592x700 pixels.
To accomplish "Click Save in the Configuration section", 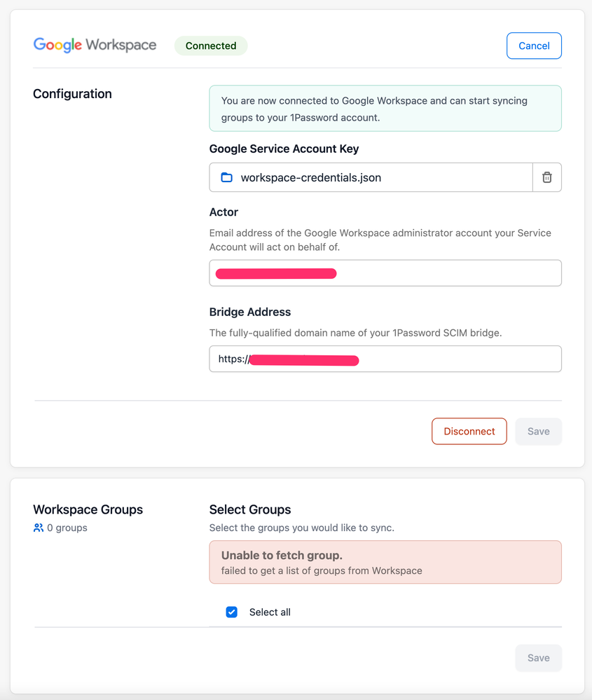I will 538,431.
